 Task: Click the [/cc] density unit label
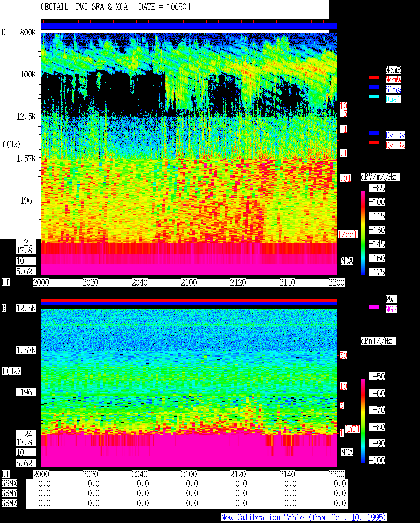point(347,234)
